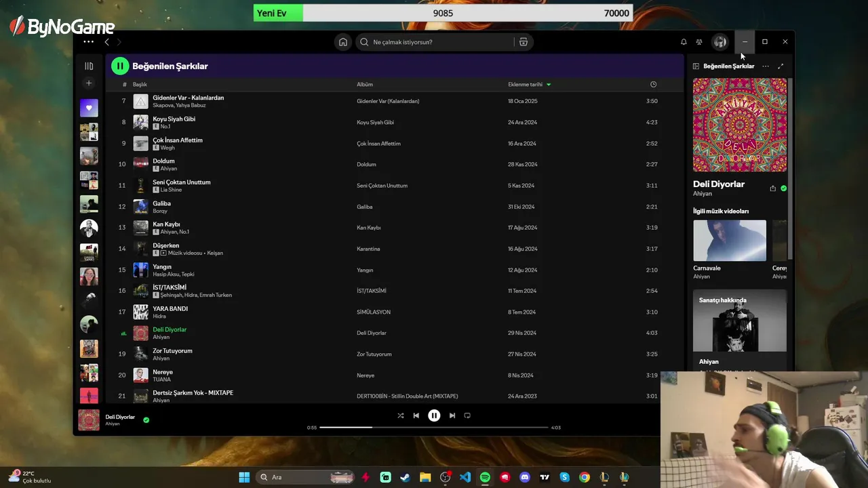Open Steam from the taskbar
The height and width of the screenshot is (488, 868).
(x=405, y=477)
